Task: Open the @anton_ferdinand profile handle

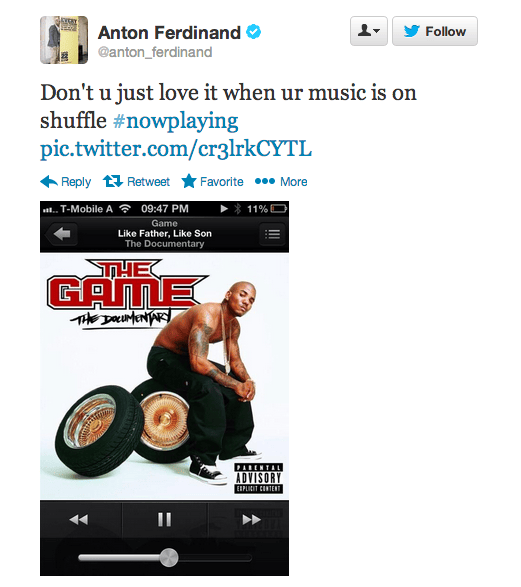Action: 155,52
